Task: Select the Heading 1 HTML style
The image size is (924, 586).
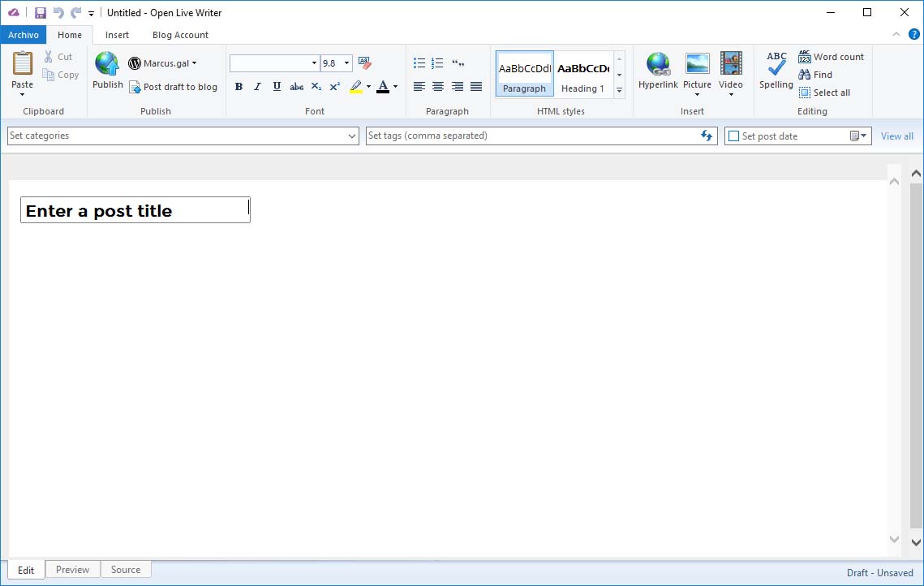Action: tap(582, 74)
